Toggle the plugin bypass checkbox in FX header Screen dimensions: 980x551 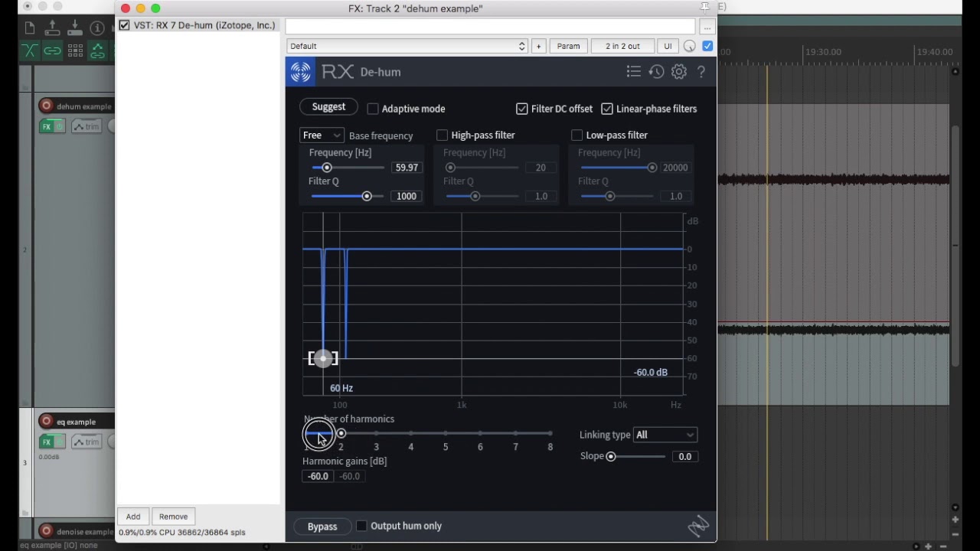(x=707, y=47)
